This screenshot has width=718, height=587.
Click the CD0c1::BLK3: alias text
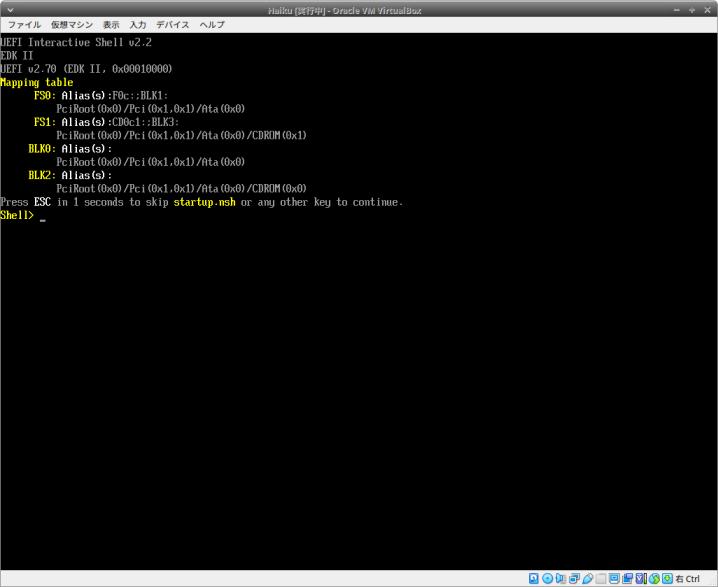click(146, 122)
